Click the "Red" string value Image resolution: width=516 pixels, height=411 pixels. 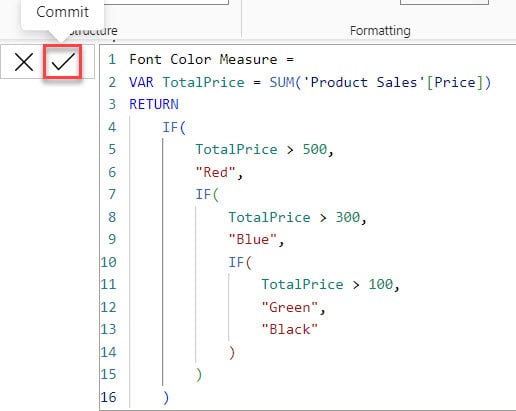[x=216, y=172]
